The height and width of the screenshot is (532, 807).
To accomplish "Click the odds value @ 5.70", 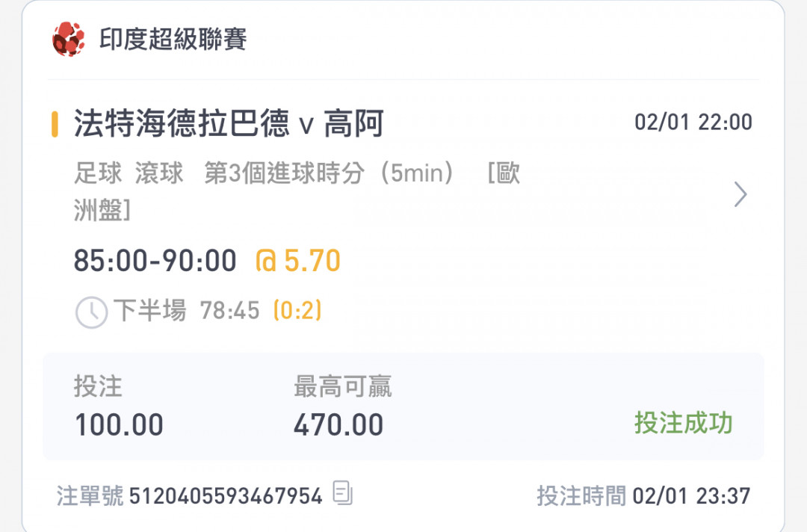I will [x=298, y=260].
